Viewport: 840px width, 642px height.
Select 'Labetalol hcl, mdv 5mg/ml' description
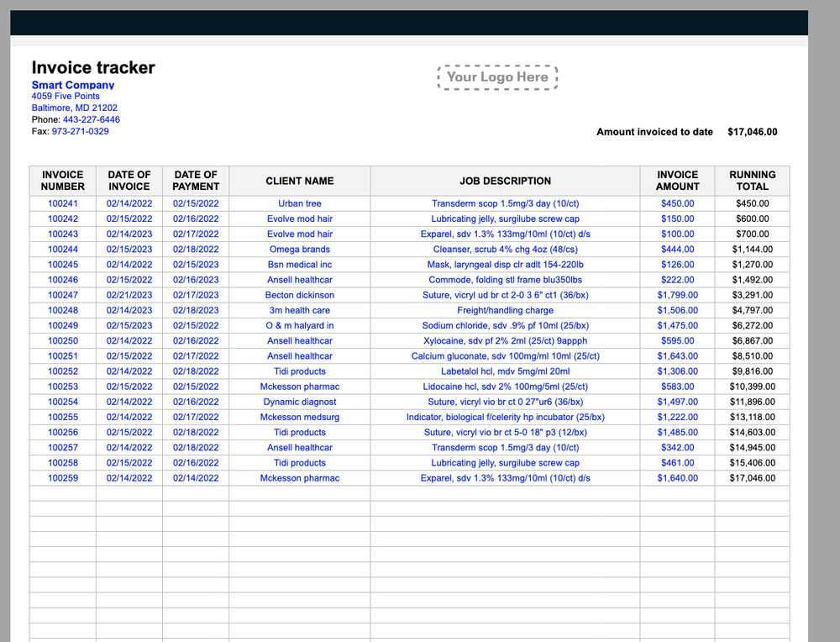pos(505,371)
